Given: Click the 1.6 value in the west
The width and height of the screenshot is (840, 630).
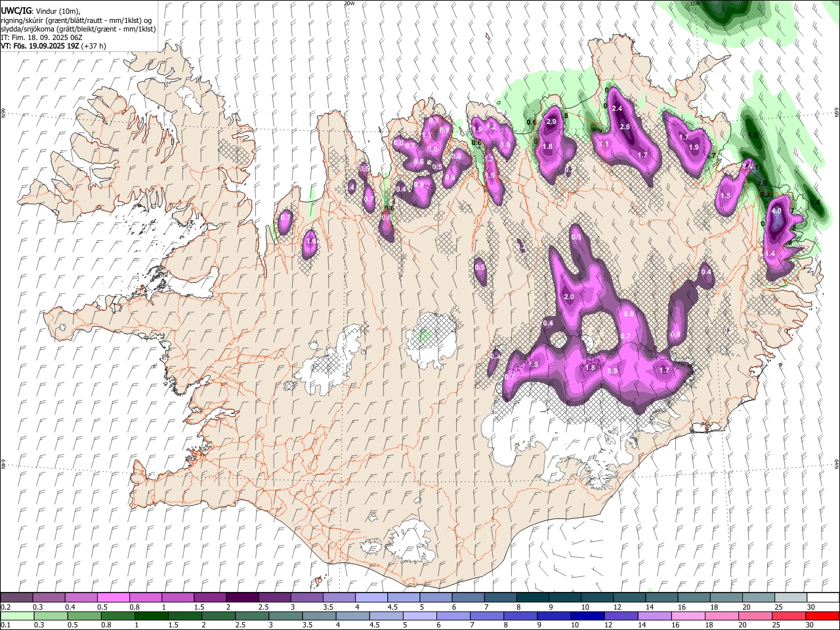Looking at the screenshot, I should click(x=311, y=241).
